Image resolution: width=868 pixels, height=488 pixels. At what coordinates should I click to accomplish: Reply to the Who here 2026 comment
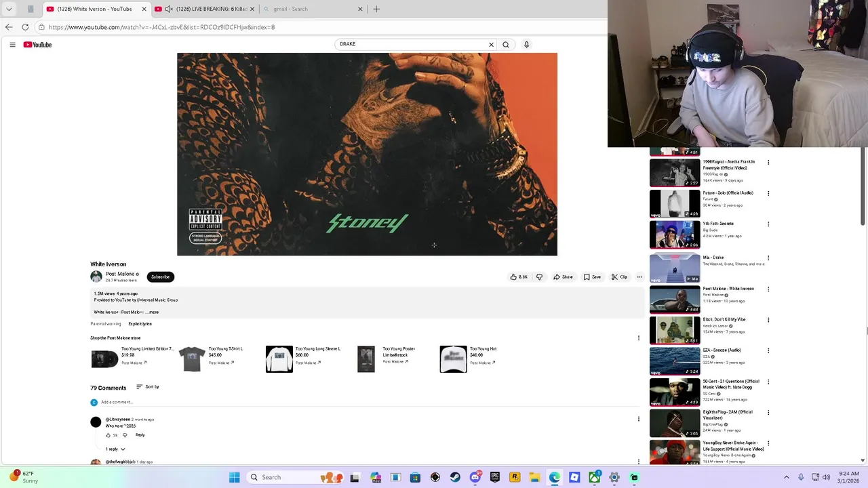pyautogui.click(x=140, y=435)
